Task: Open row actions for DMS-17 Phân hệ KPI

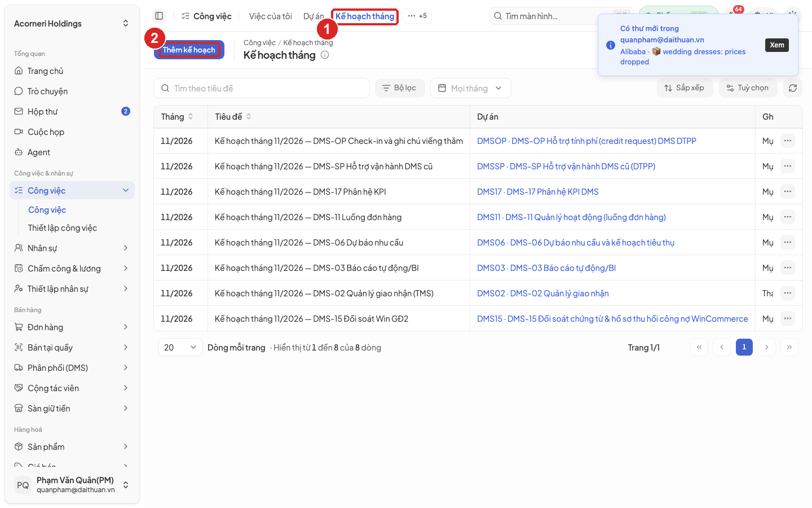Action: click(x=788, y=191)
